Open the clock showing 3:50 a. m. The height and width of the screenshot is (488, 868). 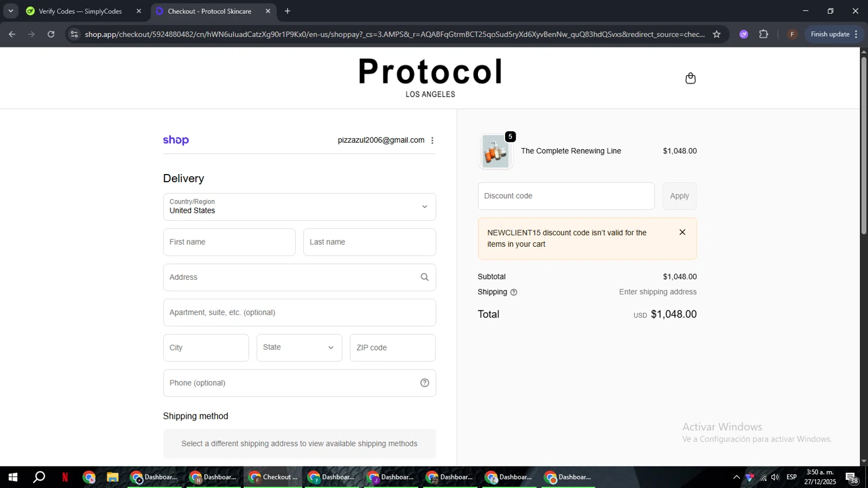[820, 477]
